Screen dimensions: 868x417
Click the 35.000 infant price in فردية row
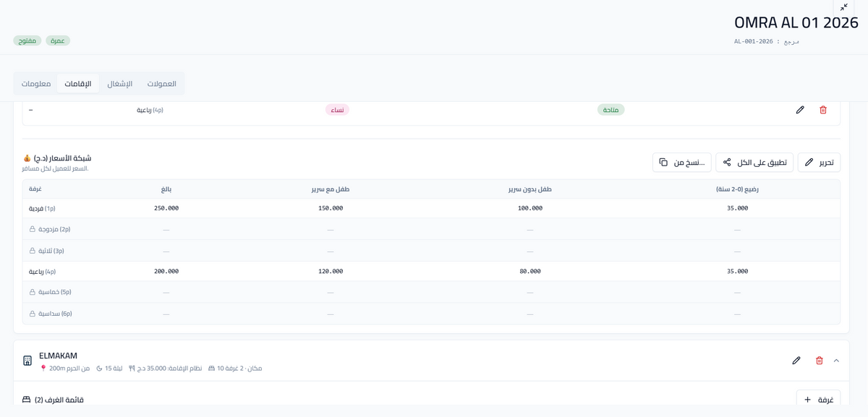coord(737,208)
